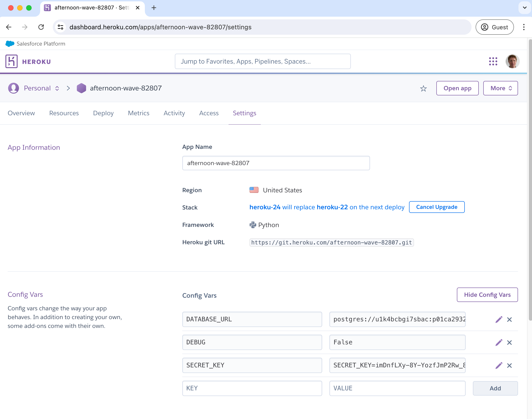
Task: Focus the Jump to Favorites search field
Action: pos(263,61)
